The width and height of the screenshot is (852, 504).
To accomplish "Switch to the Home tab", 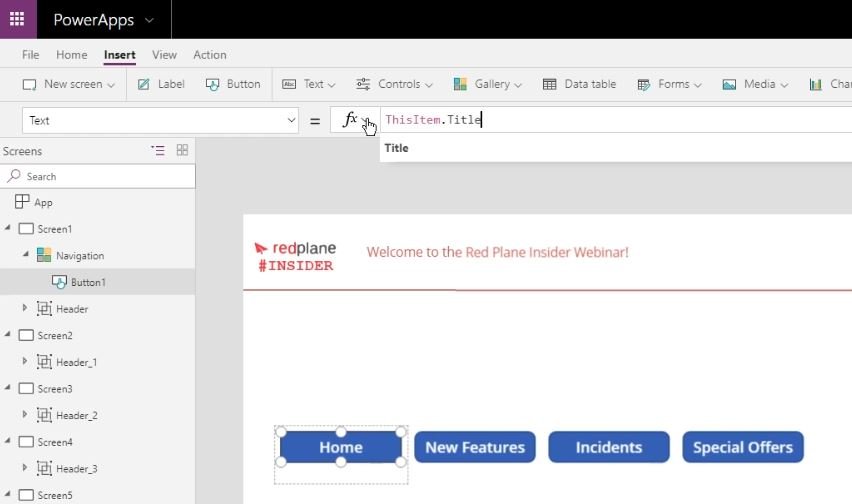I will pos(71,55).
